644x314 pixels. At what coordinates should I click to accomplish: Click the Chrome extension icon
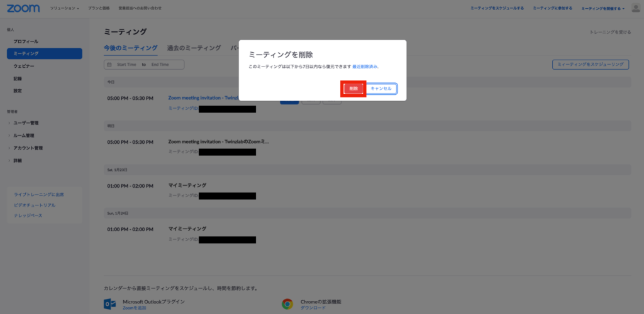tap(287, 304)
